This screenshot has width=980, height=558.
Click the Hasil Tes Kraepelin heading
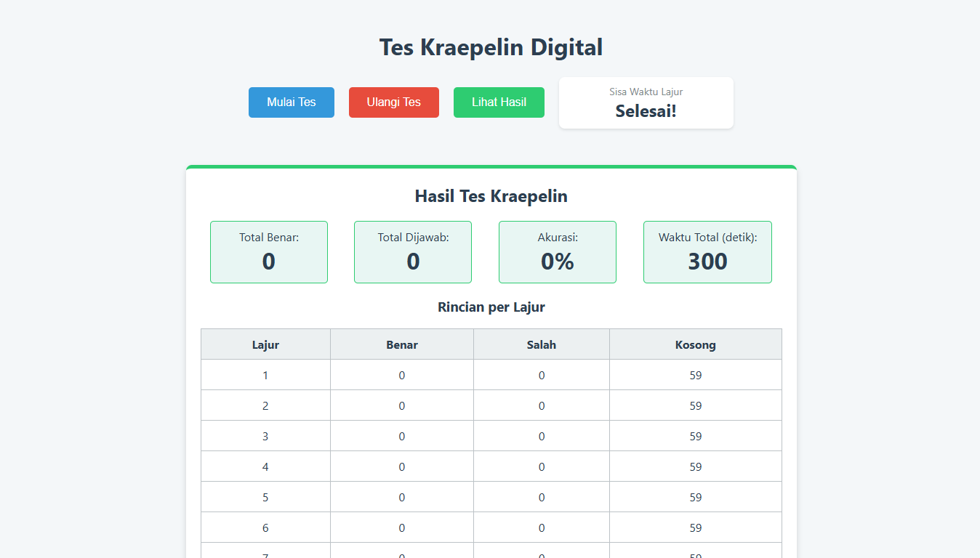click(x=491, y=196)
